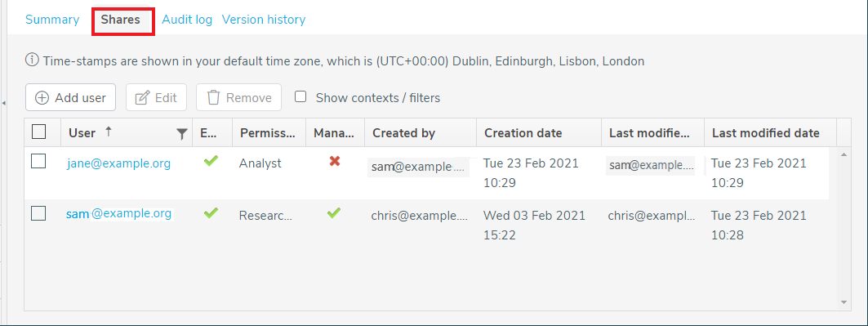The image size is (868, 326).
Task: Click green enabled tick for sam@example.org
Action: (211, 213)
